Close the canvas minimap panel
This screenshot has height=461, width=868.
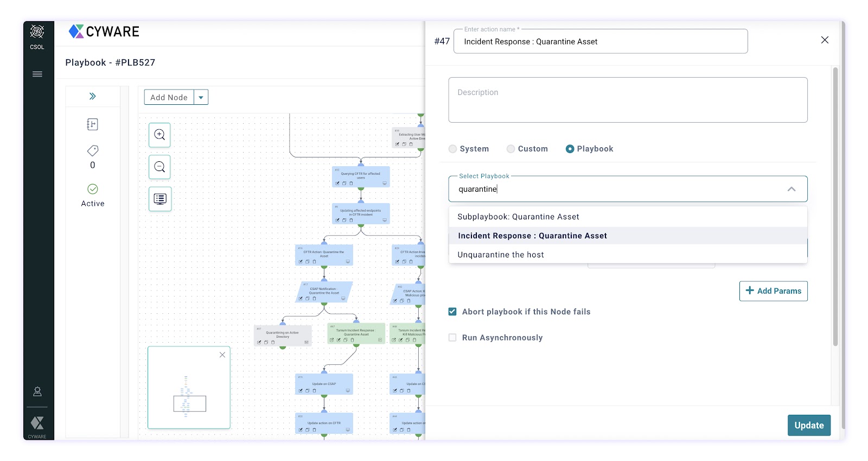coord(222,355)
